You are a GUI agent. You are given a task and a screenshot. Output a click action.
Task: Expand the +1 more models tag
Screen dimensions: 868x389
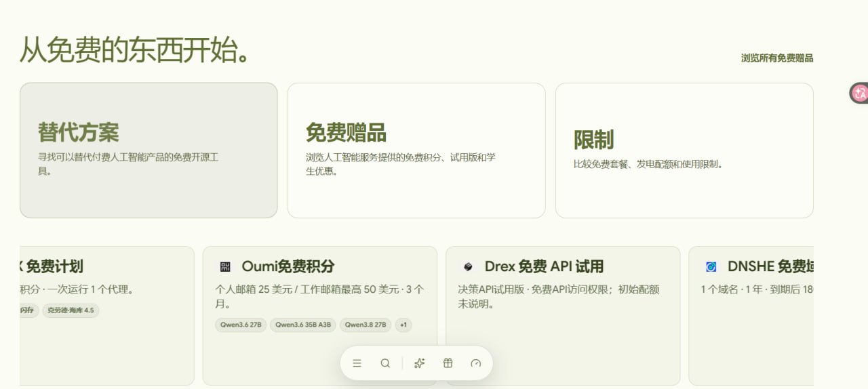coord(403,325)
